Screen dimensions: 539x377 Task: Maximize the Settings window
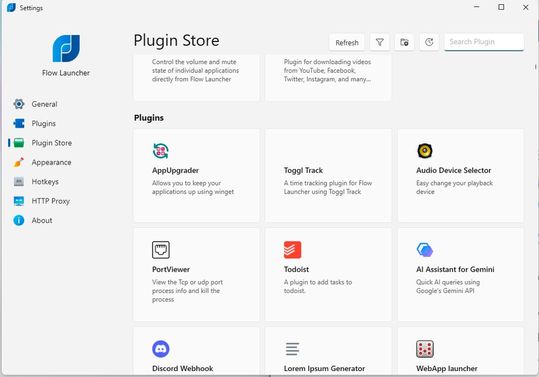[x=501, y=7]
